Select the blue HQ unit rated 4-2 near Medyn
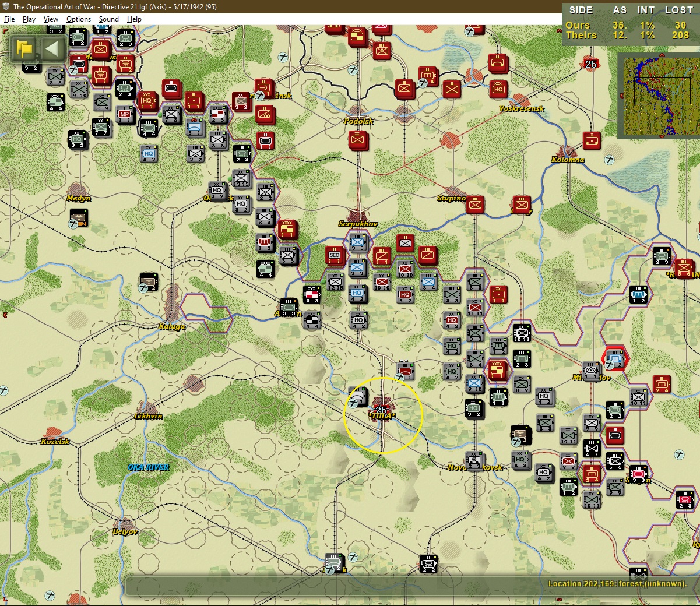The image size is (700, 606). pyautogui.click(x=149, y=153)
